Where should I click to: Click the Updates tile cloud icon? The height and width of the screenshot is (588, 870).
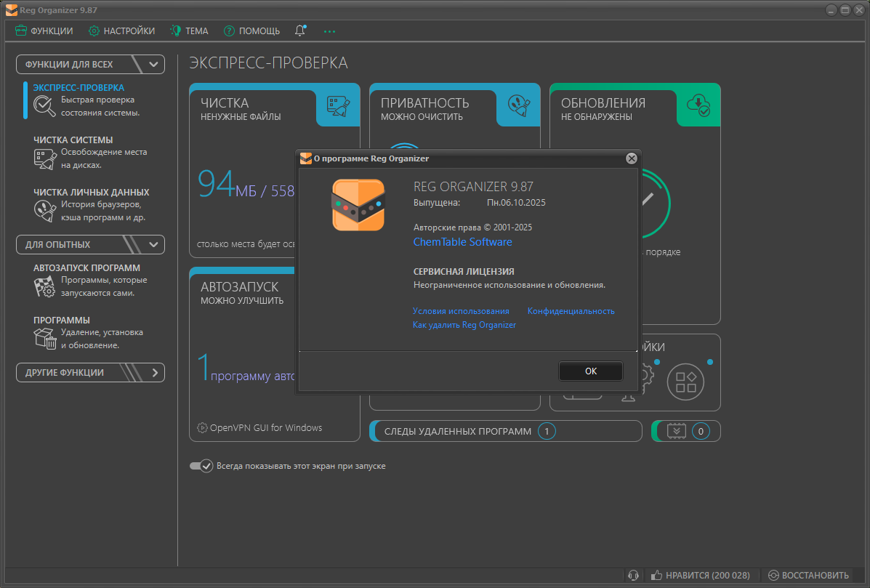(698, 106)
